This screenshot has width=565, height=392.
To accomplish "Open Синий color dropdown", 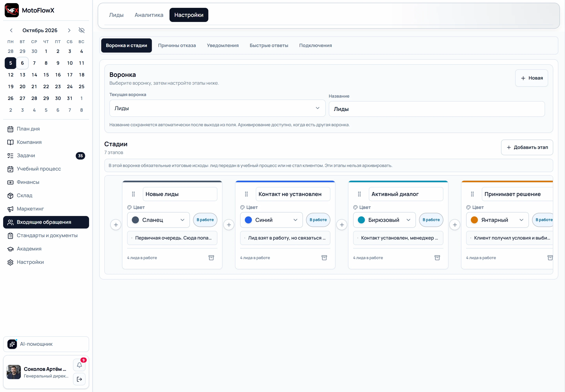I will coord(271,220).
